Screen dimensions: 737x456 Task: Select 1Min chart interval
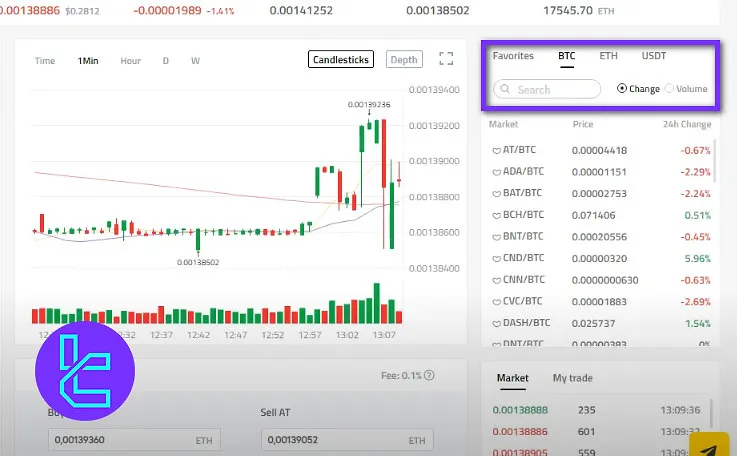tap(88, 61)
